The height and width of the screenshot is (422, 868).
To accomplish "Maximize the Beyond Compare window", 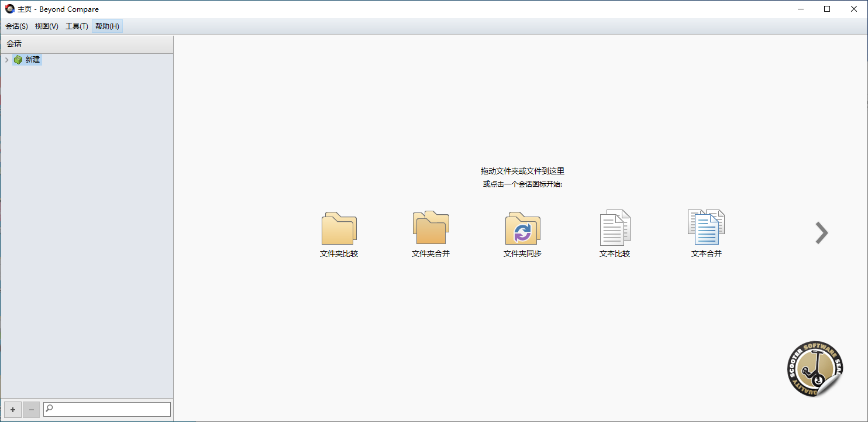I will pyautogui.click(x=827, y=9).
